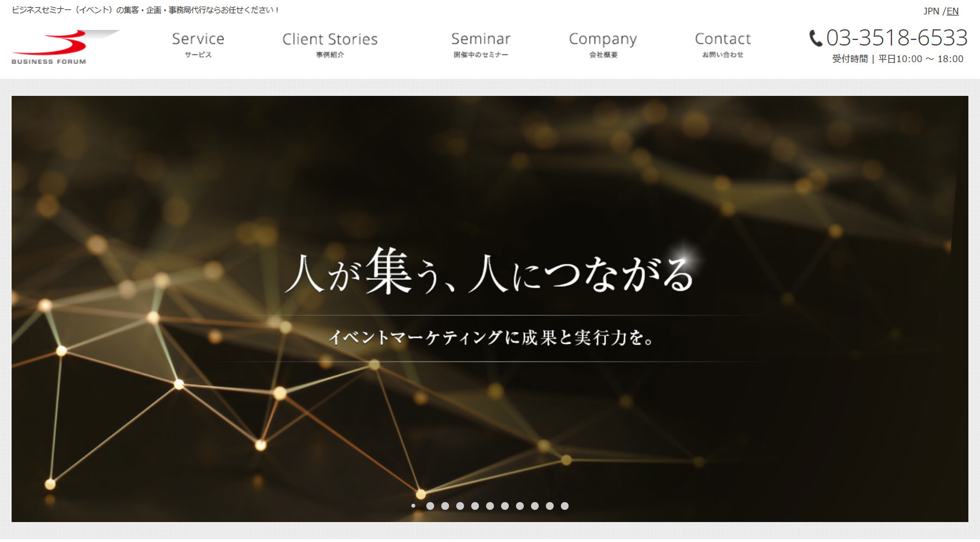Click the Business Forum logo
Screen dimensions: 980x542
(x=65, y=47)
